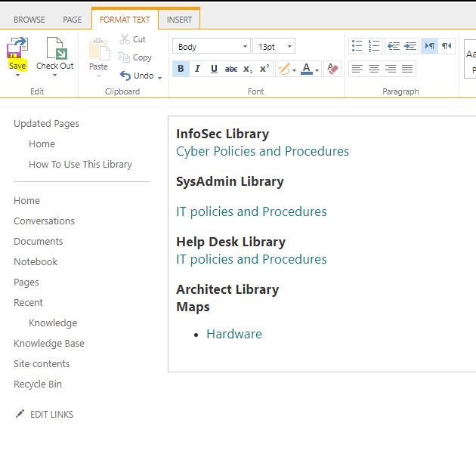Click the Paste clipboard icon

coord(99,49)
